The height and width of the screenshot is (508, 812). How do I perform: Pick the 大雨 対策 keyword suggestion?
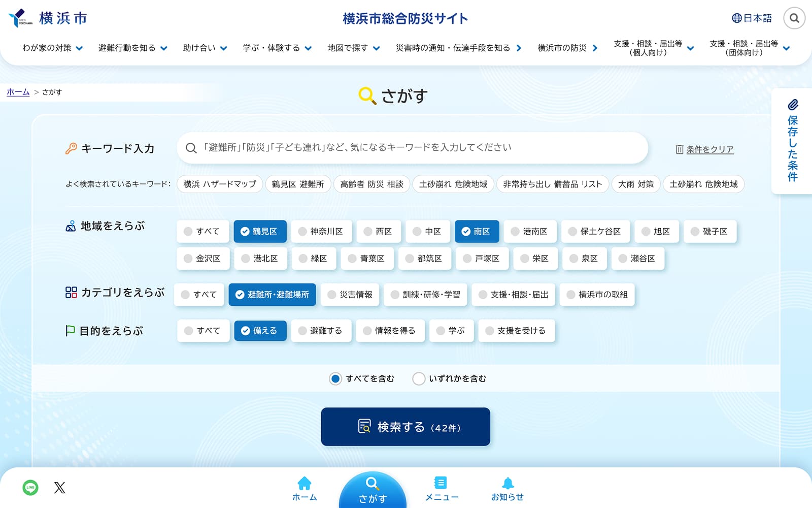tap(636, 184)
